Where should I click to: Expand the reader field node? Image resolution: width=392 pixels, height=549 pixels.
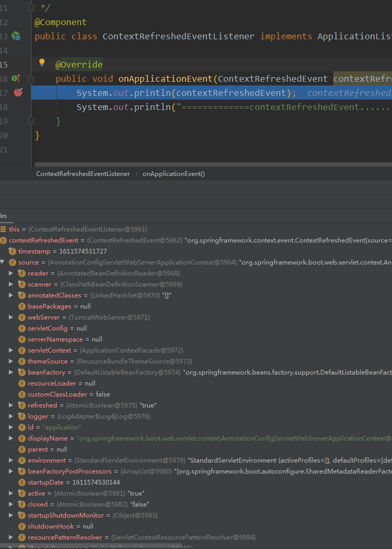pyautogui.click(x=11, y=273)
